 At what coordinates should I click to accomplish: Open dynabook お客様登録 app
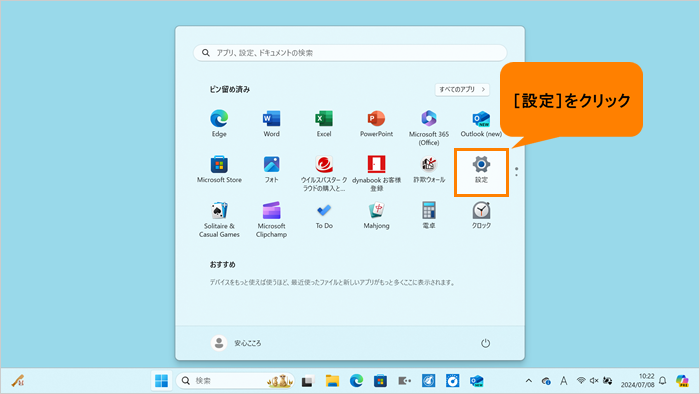pyautogui.click(x=376, y=174)
